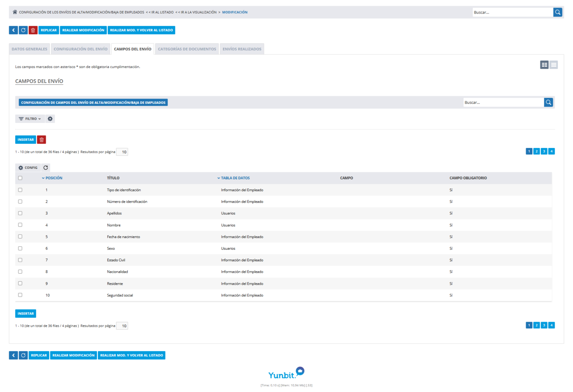Go to page 3 in top pagination
This screenshot has width=573, height=392.
pos(544,151)
